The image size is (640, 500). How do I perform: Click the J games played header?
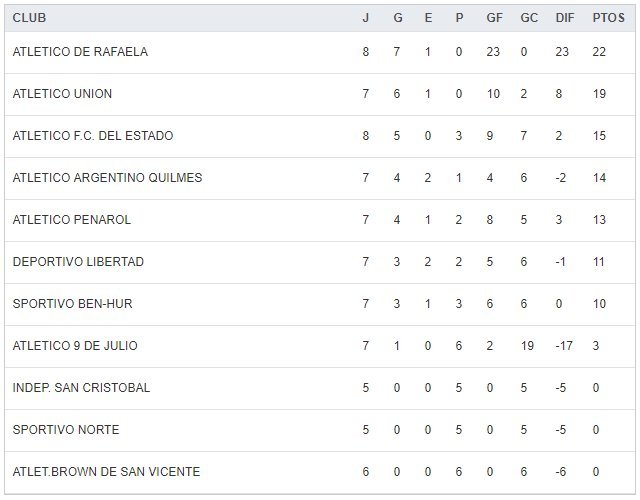coord(365,18)
